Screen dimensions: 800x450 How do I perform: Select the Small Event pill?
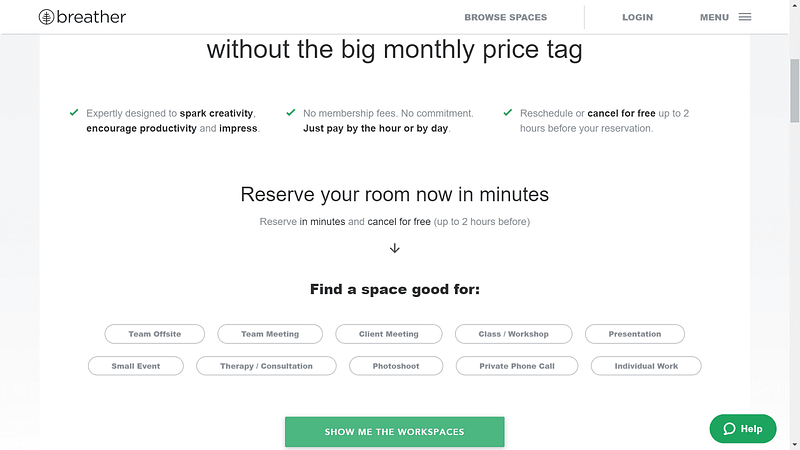[136, 366]
